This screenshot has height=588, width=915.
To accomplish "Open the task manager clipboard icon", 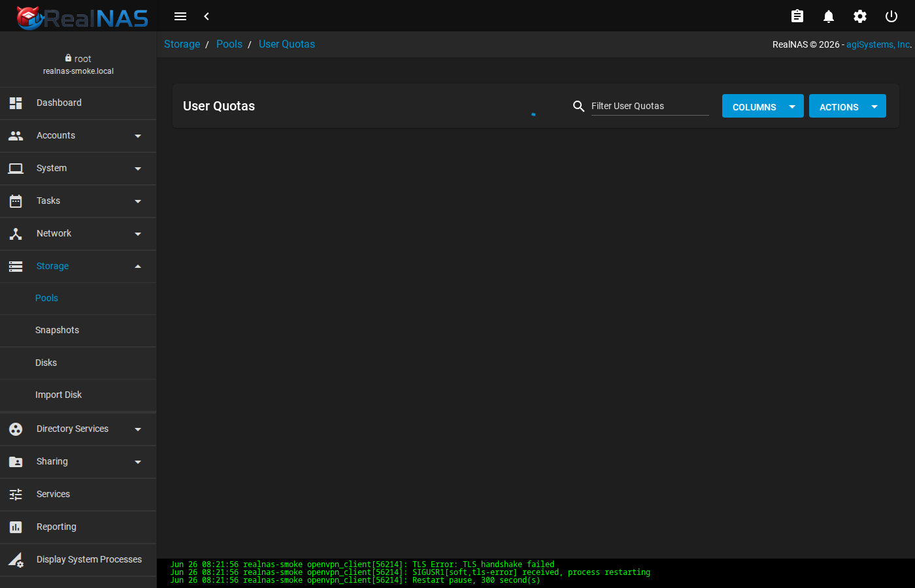I will point(797,16).
